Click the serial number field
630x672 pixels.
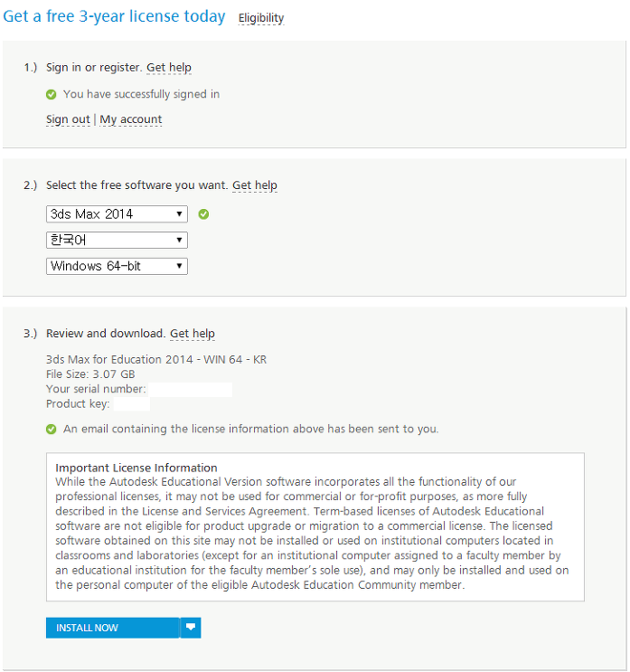click(191, 390)
